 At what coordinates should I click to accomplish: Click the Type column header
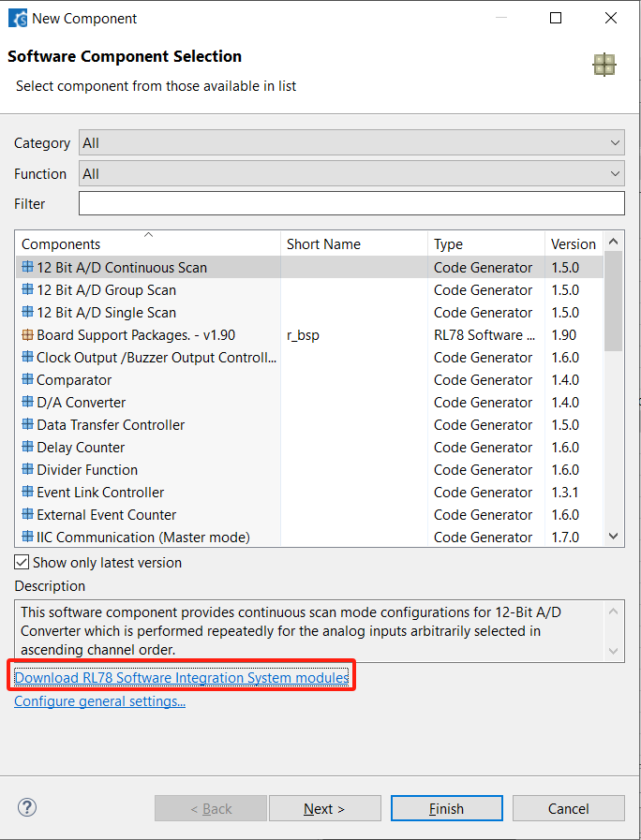[485, 244]
